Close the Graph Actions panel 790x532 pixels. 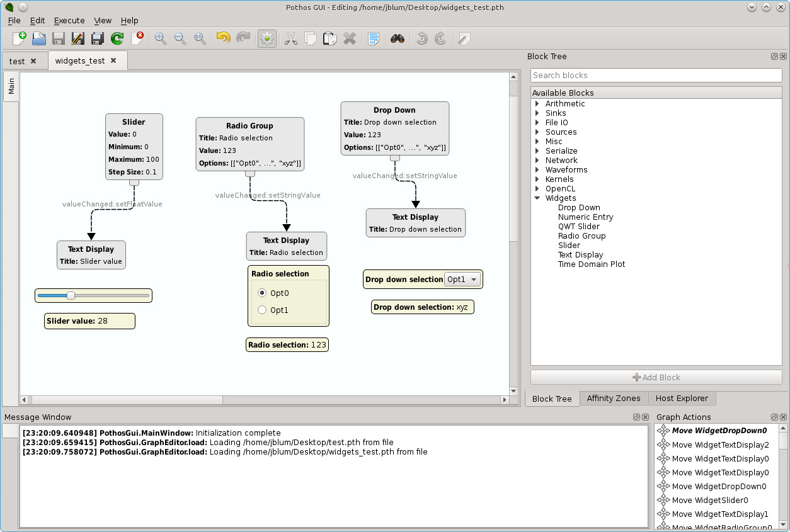coord(783,417)
